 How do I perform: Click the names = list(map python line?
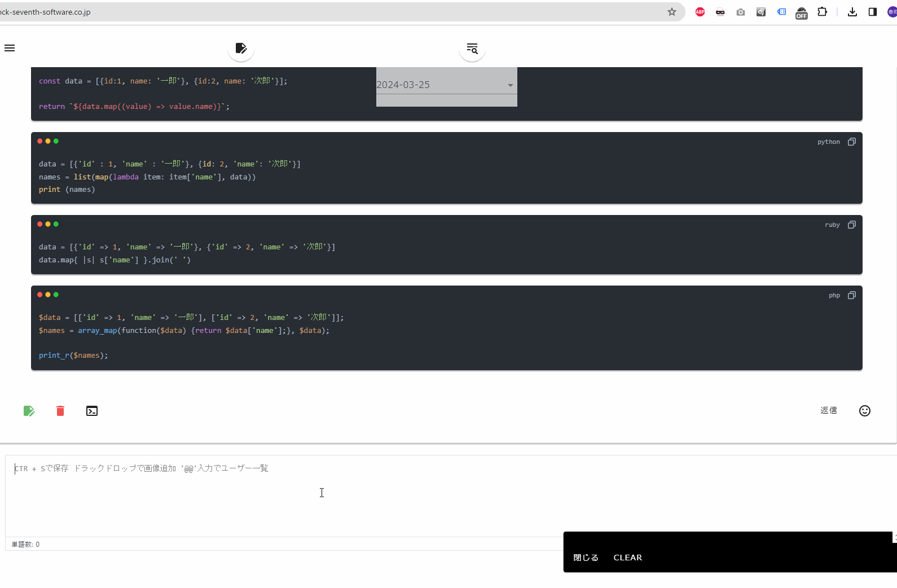(x=147, y=177)
